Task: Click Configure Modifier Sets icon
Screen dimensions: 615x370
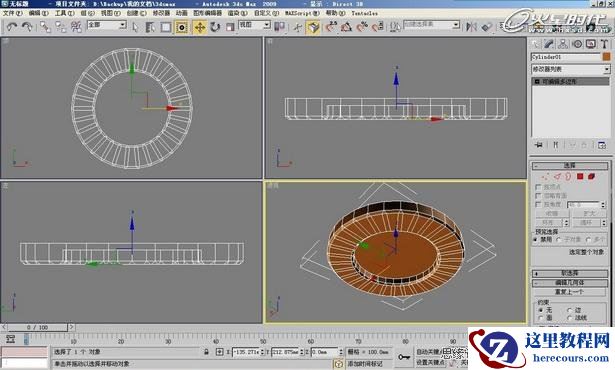Action: tap(602, 145)
